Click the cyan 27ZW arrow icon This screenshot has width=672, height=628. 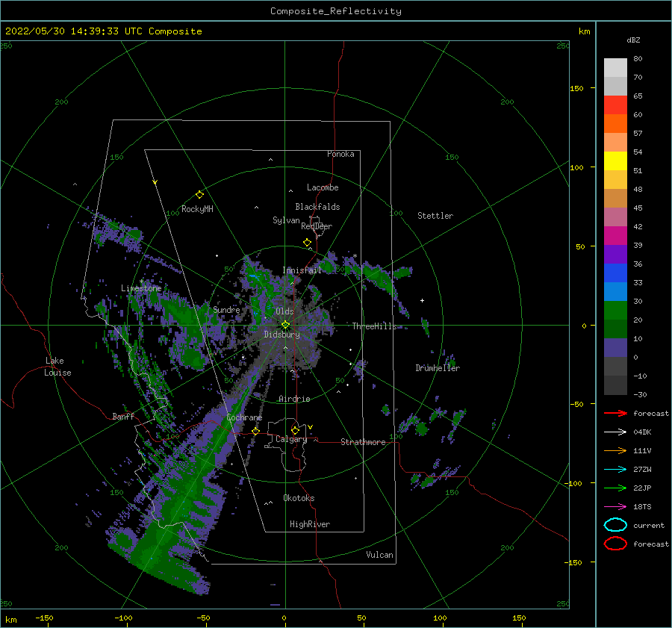pyautogui.click(x=615, y=470)
